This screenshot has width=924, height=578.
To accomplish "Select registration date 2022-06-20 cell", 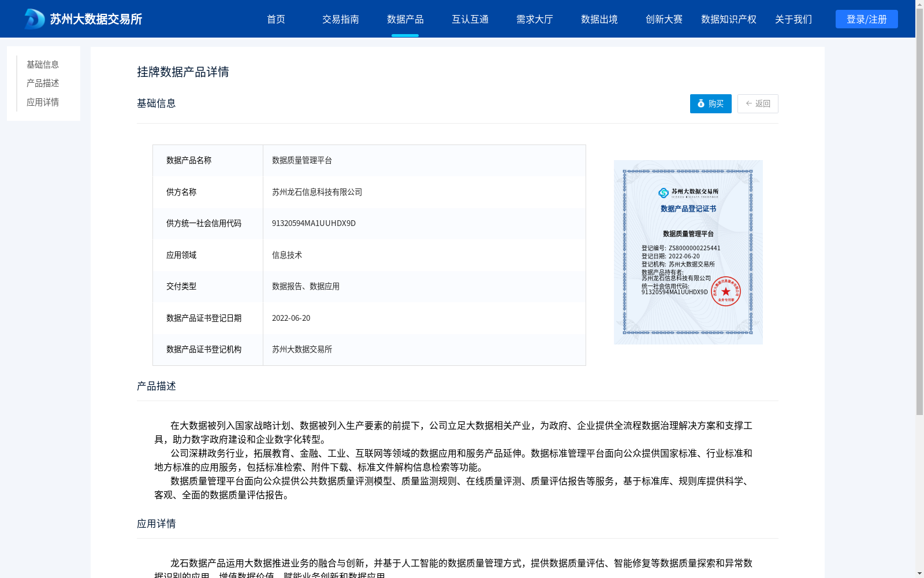I will 424,318.
